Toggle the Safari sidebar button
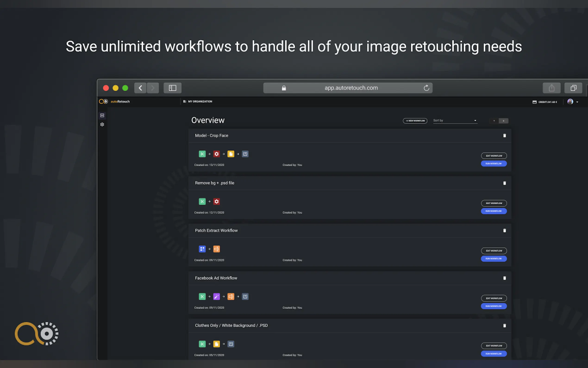588x368 pixels. (172, 88)
